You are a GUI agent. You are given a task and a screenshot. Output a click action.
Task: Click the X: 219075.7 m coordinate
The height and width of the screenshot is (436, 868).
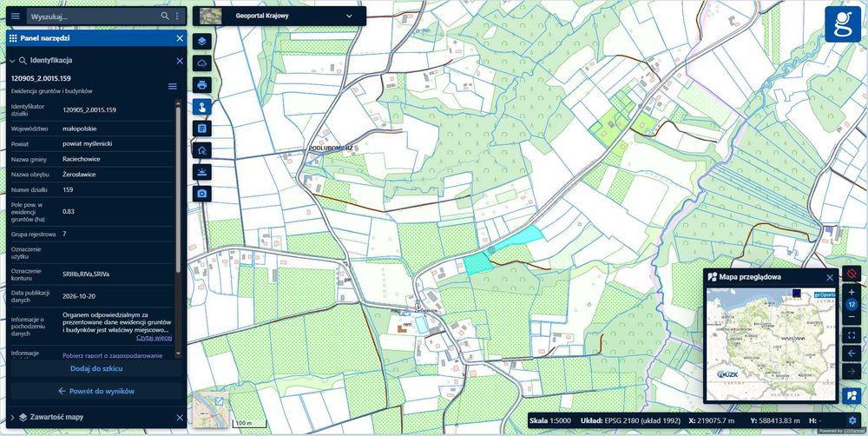tap(710, 420)
